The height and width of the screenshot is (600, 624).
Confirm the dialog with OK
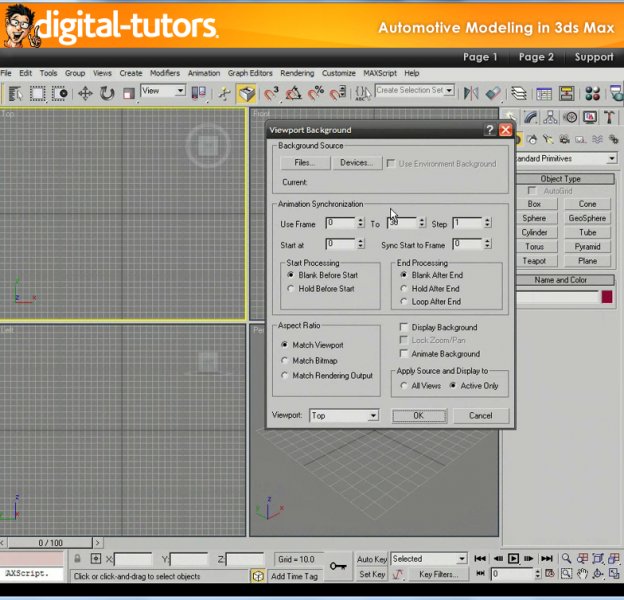419,415
